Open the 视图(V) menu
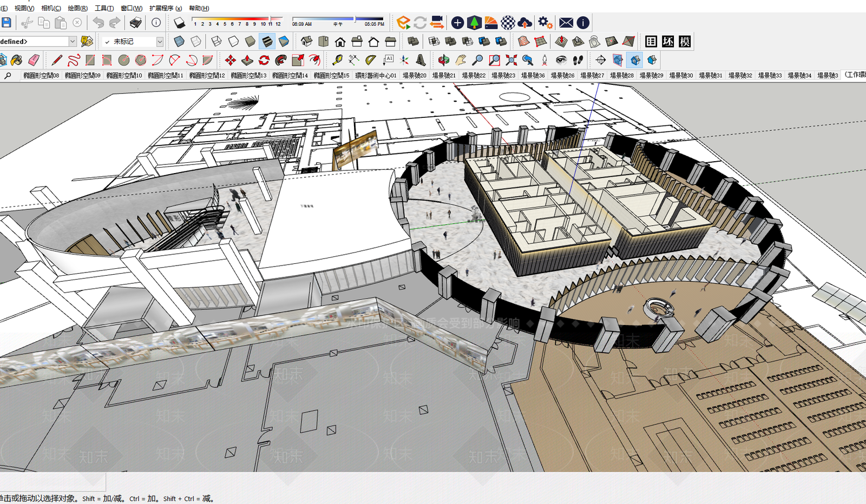This screenshot has width=866, height=504. [24, 8]
